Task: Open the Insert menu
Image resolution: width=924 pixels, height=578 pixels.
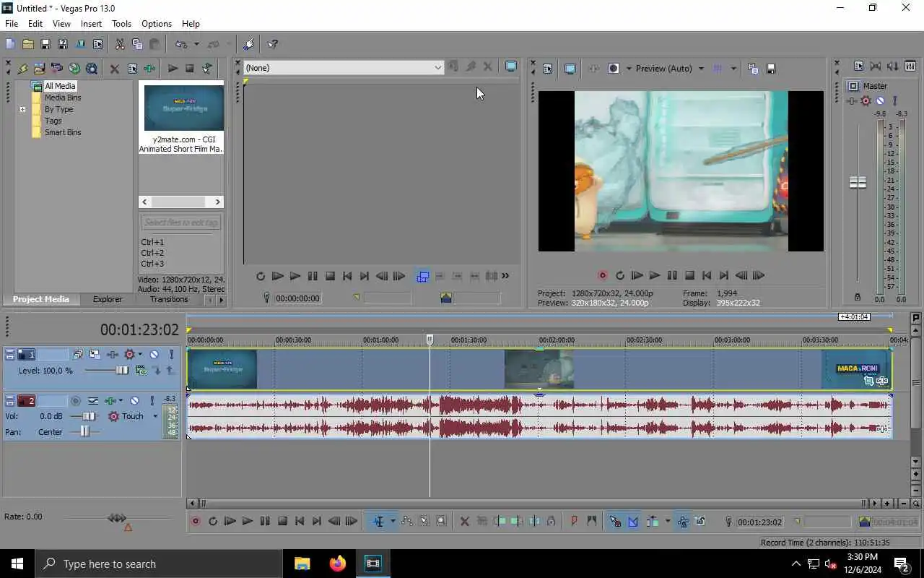Action: click(x=91, y=24)
